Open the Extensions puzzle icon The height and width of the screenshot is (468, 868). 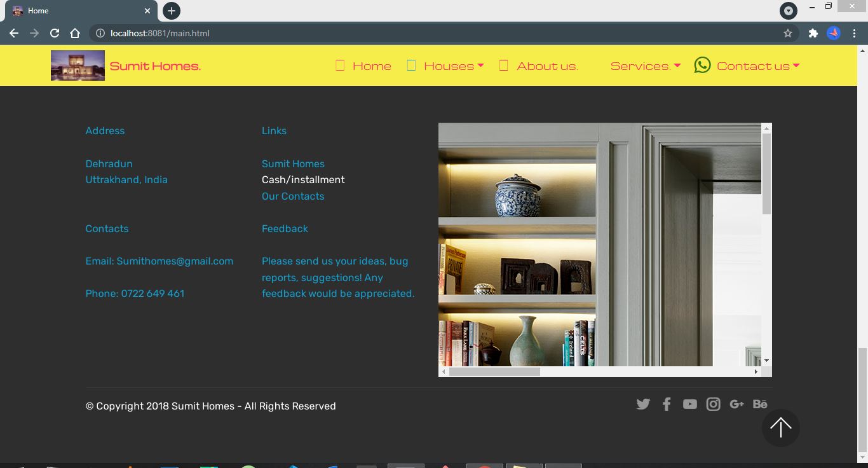(813, 33)
